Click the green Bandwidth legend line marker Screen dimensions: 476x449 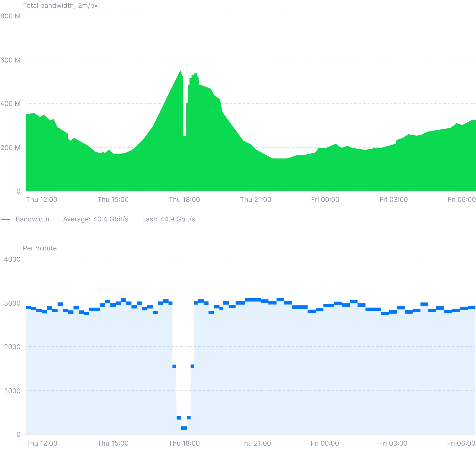[x=6, y=219]
